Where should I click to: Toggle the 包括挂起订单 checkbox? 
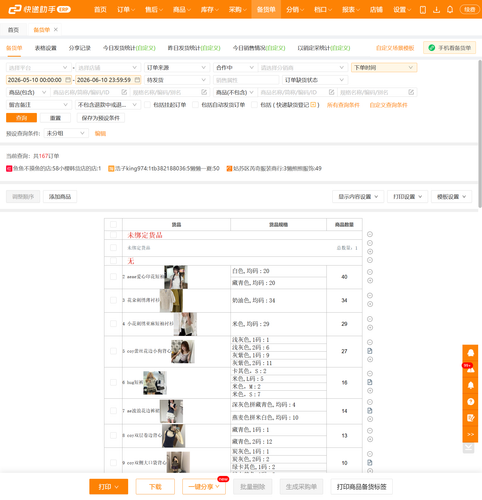147,105
